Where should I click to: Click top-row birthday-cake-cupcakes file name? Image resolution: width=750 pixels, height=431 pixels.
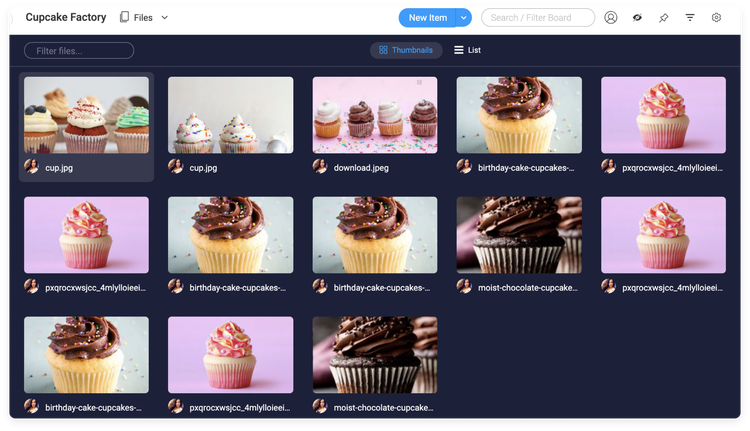click(x=526, y=168)
